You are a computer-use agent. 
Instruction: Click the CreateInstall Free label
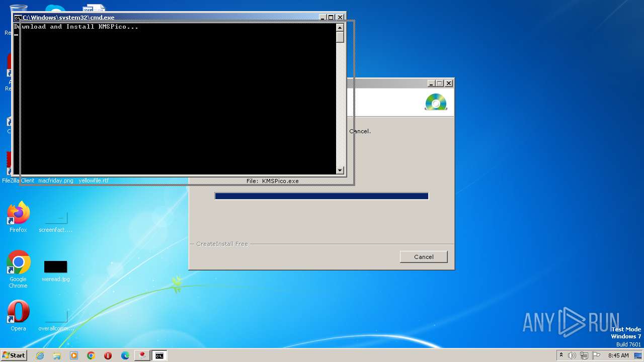222,244
